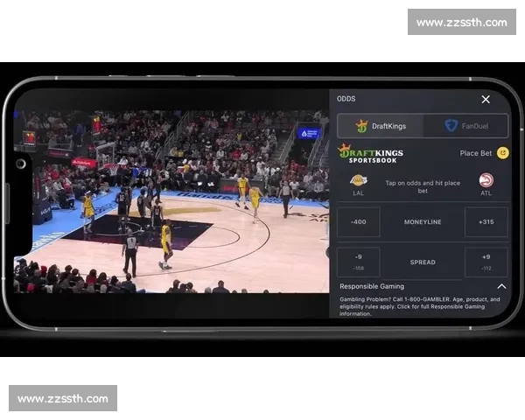Click the Place Bet label
This screenshot has width=525, height=420.
coord(475,153)
